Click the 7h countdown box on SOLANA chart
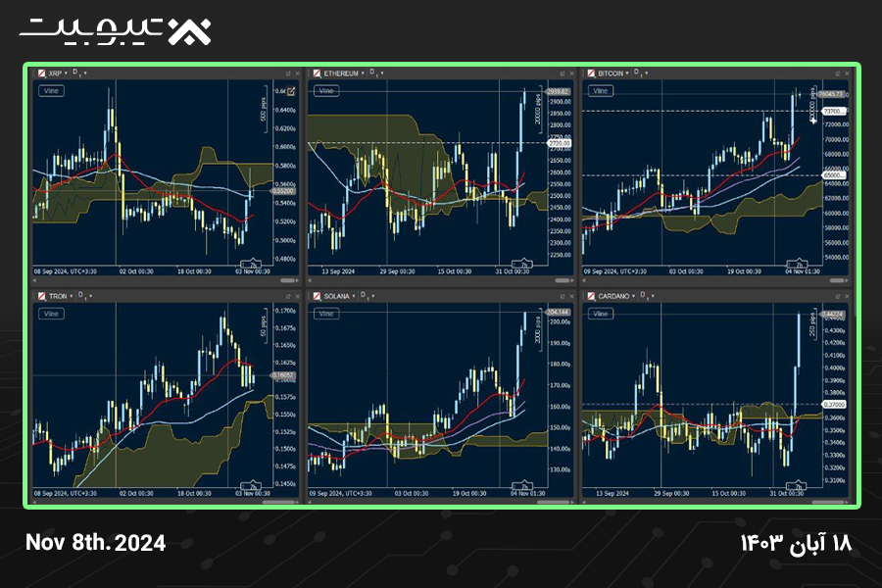 522,487
